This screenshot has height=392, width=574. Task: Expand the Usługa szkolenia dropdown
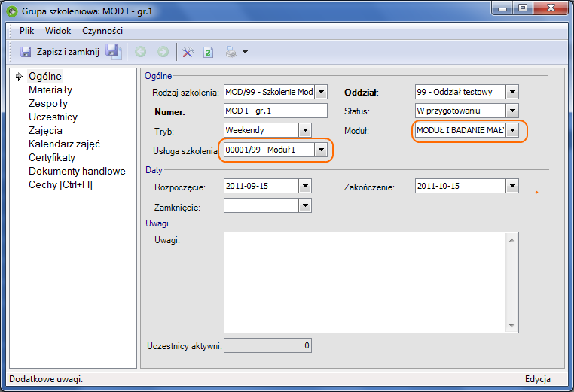pyautogui.click(x=321, y=150)
